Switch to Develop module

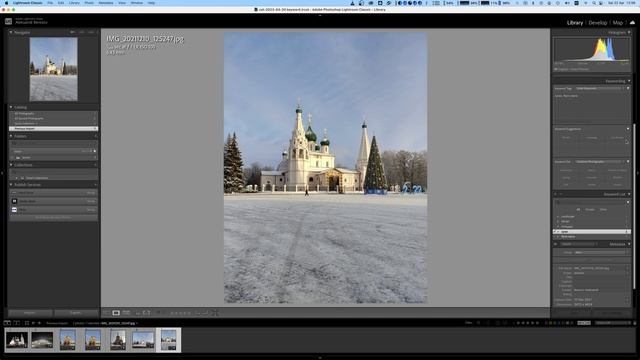pyautogui.click(x=598, y=23)
